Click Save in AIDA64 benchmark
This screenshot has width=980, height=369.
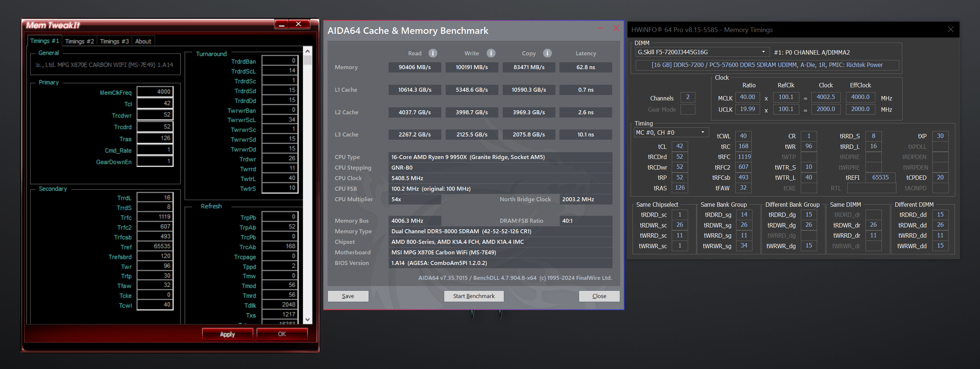[x=348, y=296]
